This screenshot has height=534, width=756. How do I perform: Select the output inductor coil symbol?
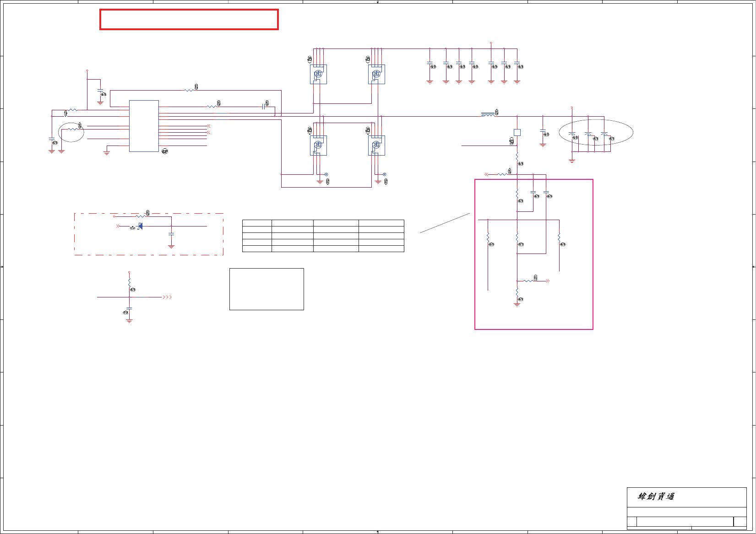click(x=488, y=114)
